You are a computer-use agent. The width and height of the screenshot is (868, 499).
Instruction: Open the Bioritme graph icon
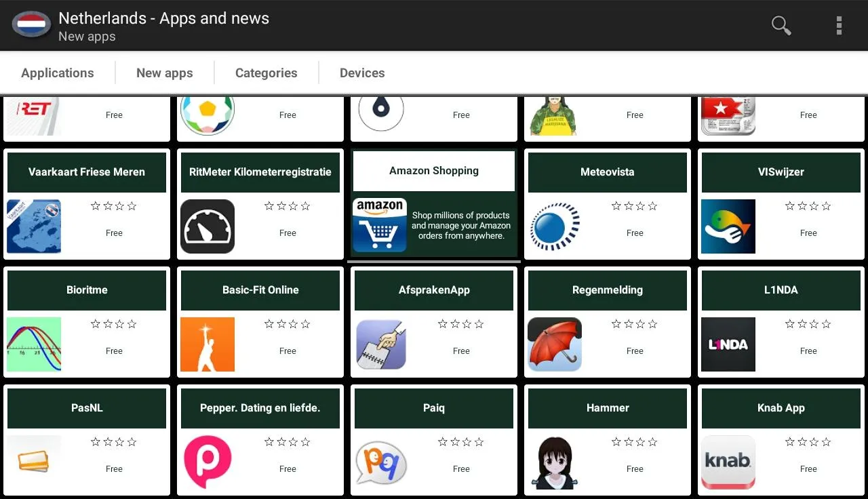click(34, 344)
